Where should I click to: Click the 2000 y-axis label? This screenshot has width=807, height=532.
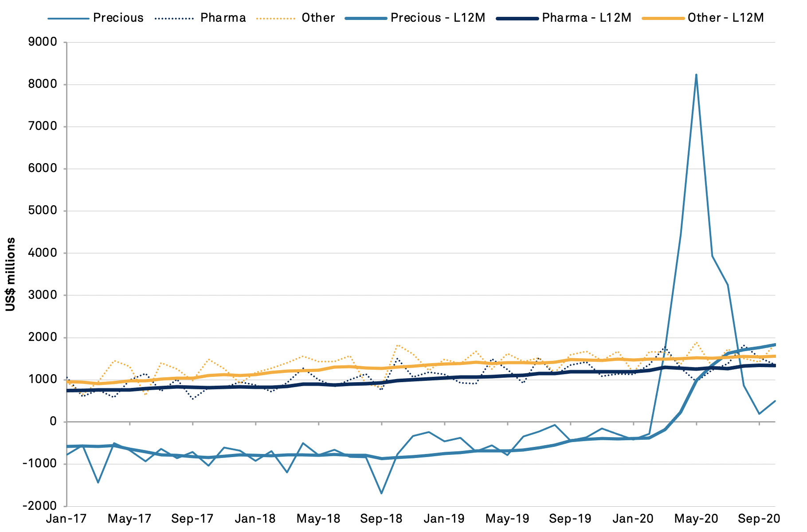point(43,337)
